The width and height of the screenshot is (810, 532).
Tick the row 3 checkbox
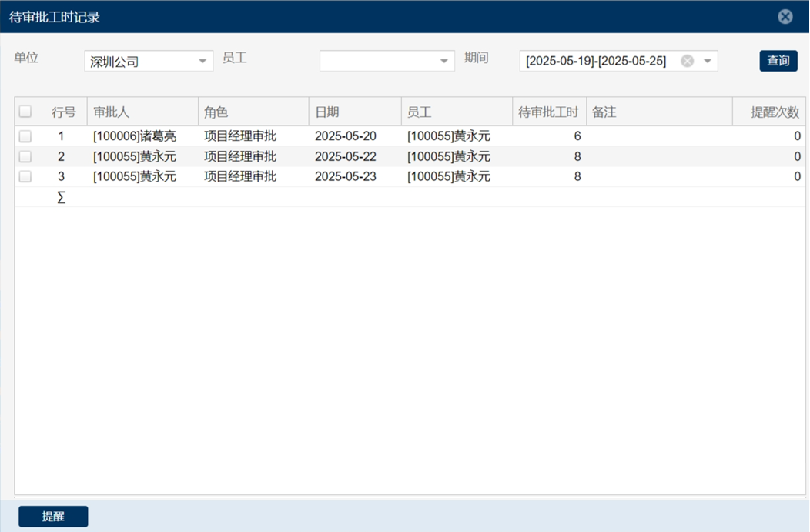tap(25, 176)
